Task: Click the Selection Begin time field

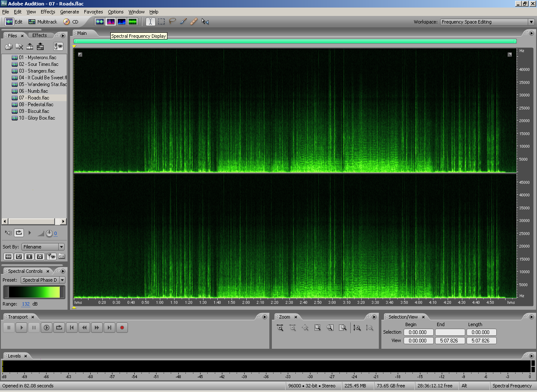Action: coord(418,332)
